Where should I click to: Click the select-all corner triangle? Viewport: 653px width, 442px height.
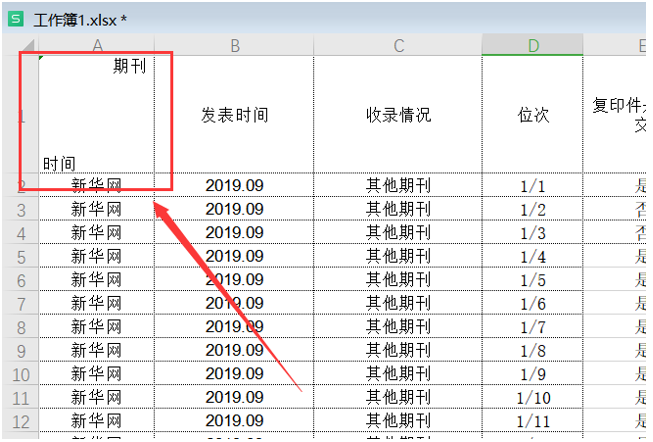[27, 46]
